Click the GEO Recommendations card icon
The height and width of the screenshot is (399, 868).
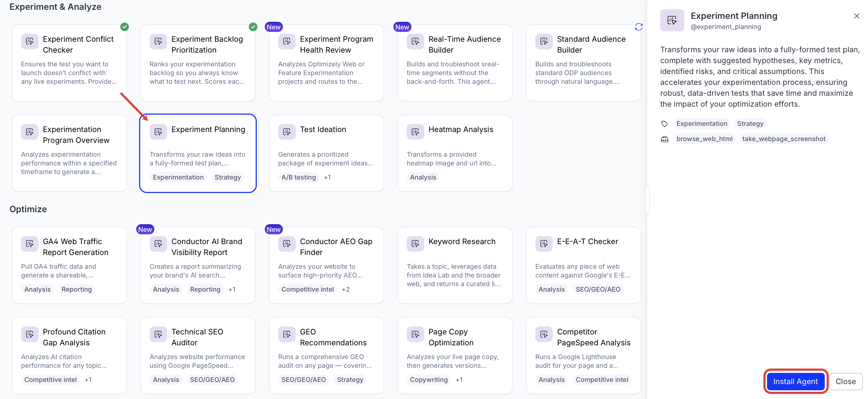(x=287, y=334)
